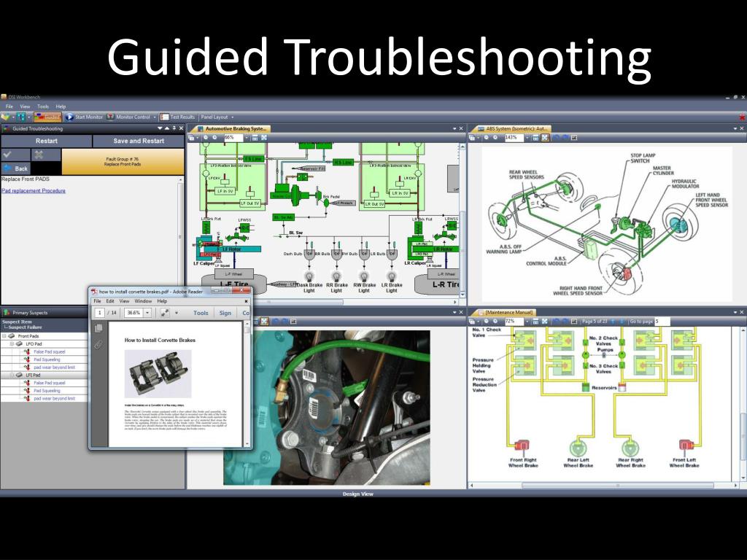Viewport: 747px width, 560px height.
Task: Open the 36.6% zoom dropdown in Adobe Reader
Action: pyautogui.click(x=147, y=313)
